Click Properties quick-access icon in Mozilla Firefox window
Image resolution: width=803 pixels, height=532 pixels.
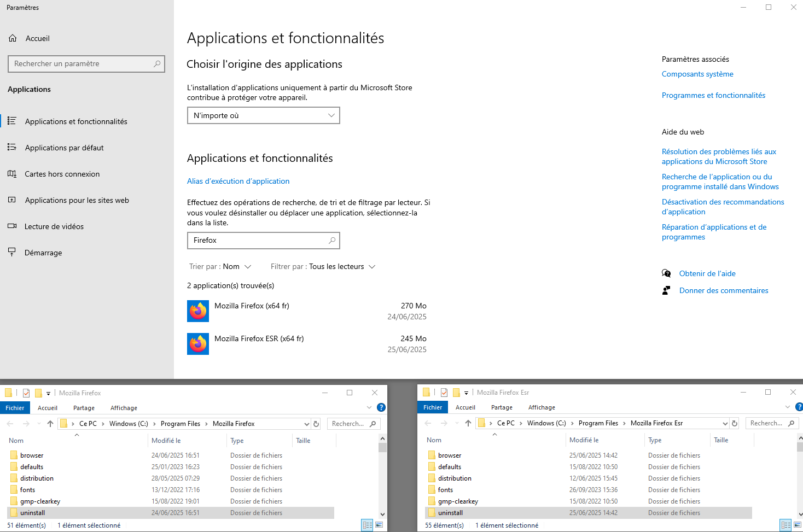(x=26, y=393)
